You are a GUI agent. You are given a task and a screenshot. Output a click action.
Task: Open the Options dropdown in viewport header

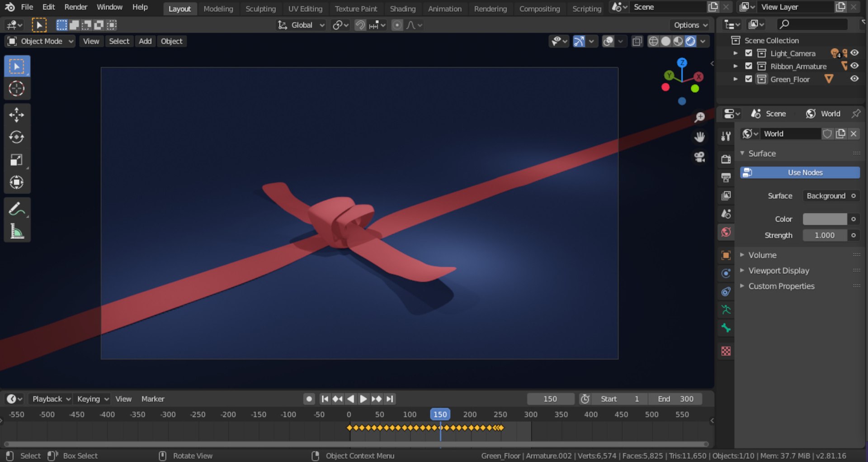click(x=690, y=25)
